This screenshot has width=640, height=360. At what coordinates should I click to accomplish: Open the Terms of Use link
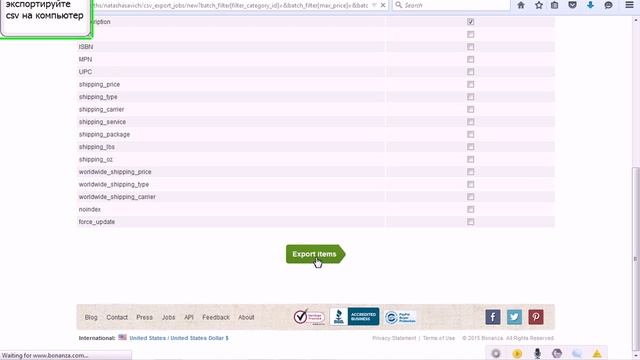coord(439,338)
